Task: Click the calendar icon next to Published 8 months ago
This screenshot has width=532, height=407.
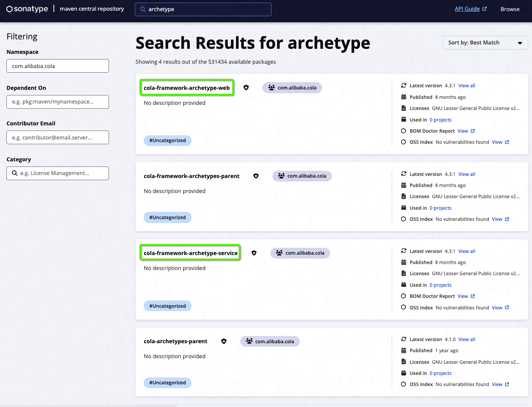Action: click(404, 97)
